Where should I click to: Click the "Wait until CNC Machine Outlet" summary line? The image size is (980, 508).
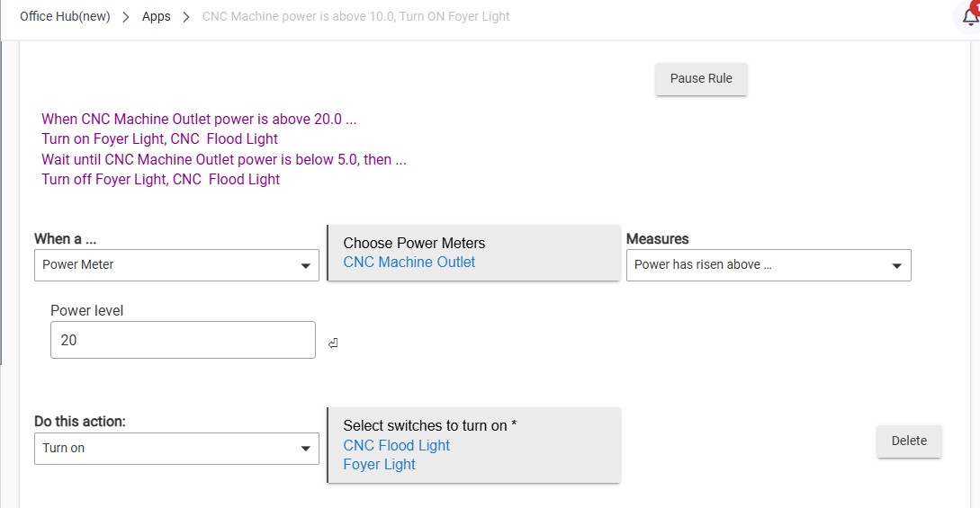223,159
